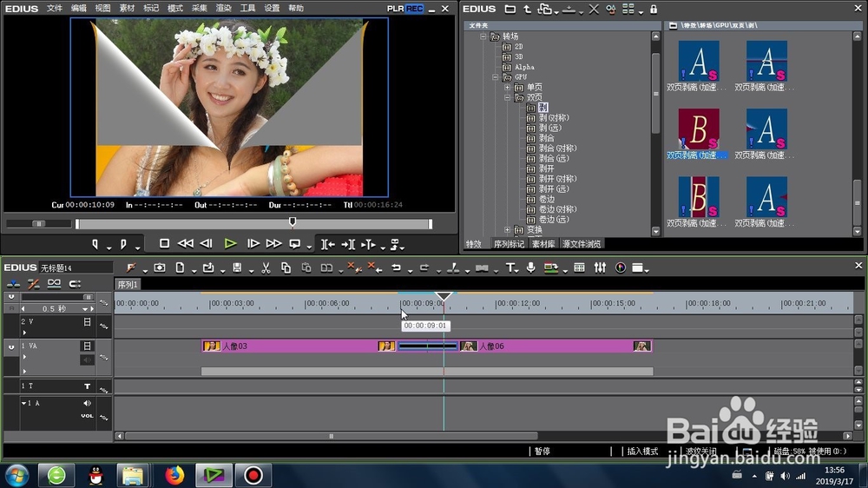This screenshot has width=868, height=488.
Task: Click the Ripple Delete icon in timeline toolbar
Action: point(375,267)
